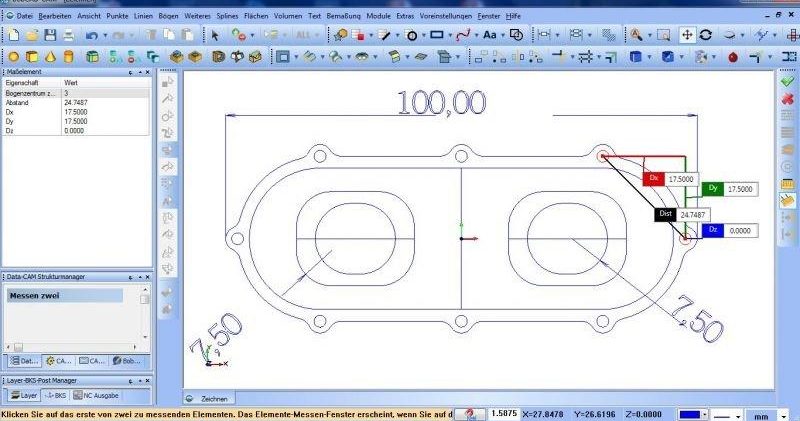Open the Voreinstellungen menu
This screenshot has height=421, width=800.
pyautogui.click(x=445, y=16)
